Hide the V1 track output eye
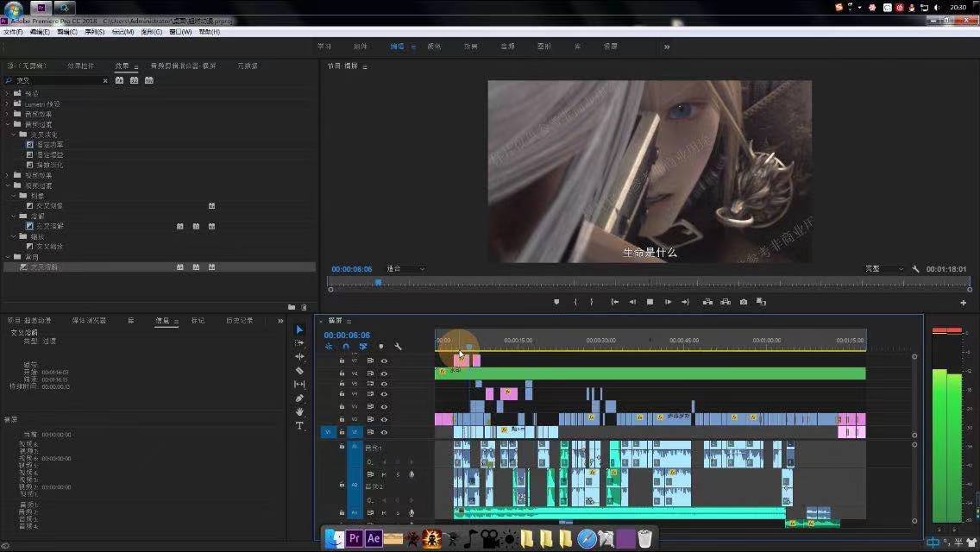Screen dimensions: 980x552 click(384, 432)
